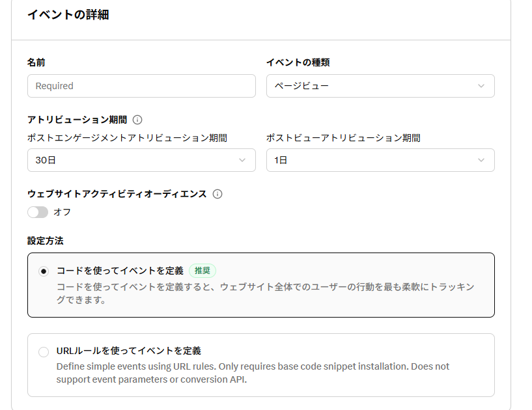This screenshot has width=532, height=410.
Task: Click the chevron arrow in the 1日 field
Action: point(481,160)
